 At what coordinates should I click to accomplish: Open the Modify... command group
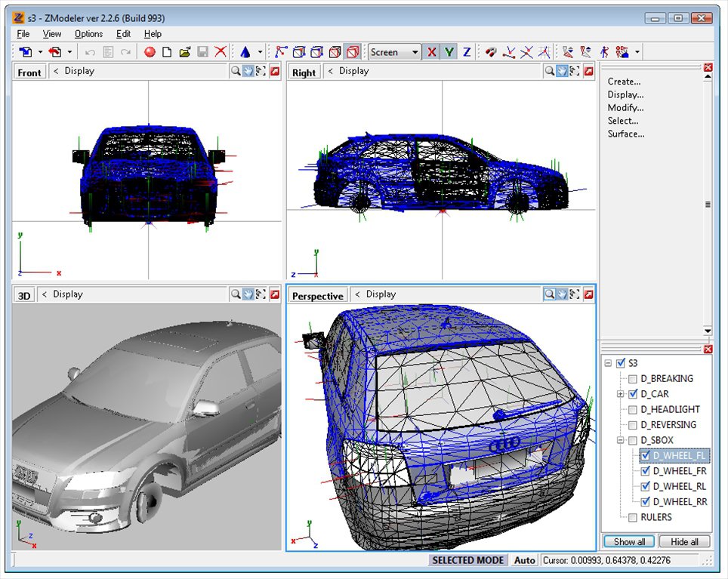tap(625, 108)
